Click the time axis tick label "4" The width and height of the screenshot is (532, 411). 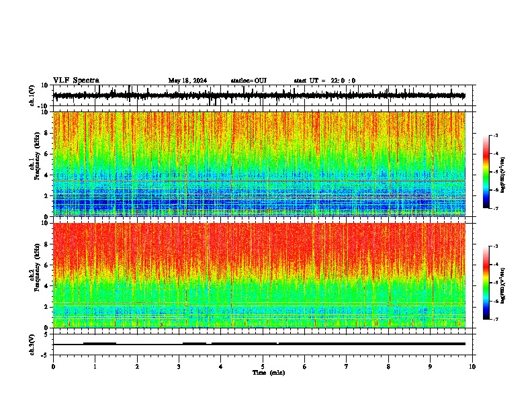coord(221,367)
